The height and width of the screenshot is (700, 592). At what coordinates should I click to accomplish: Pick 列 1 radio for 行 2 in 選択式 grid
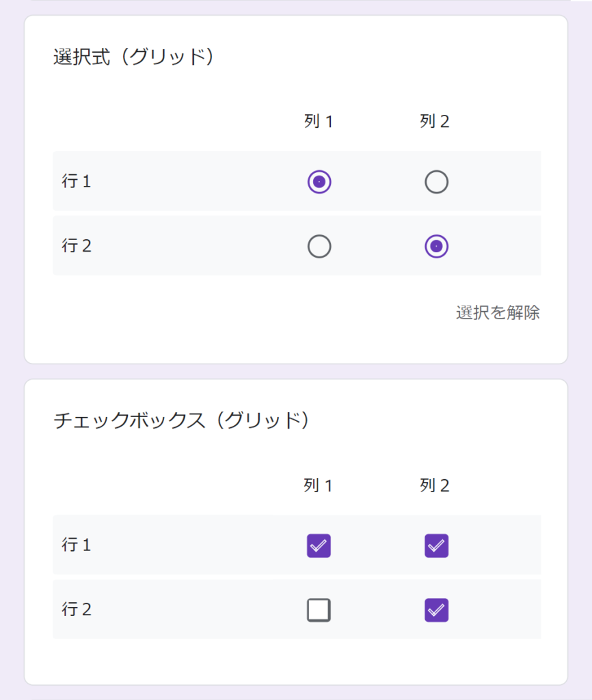pos(319,246)
